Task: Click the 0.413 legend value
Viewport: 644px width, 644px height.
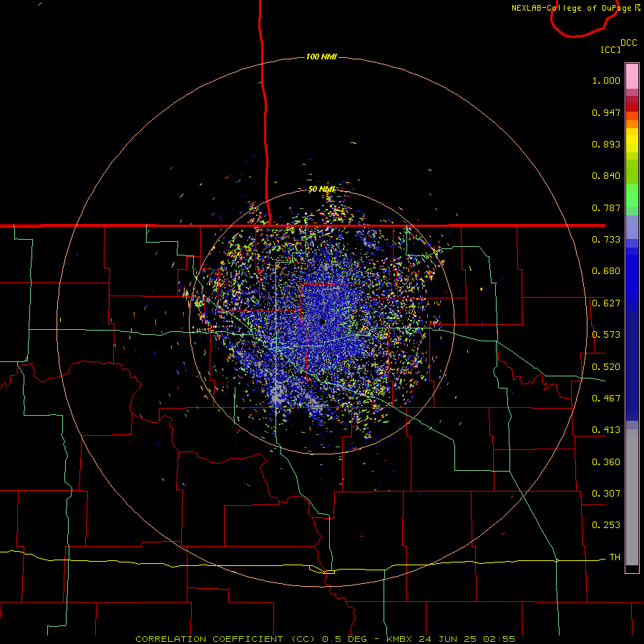Action: [x=606, y=430]
